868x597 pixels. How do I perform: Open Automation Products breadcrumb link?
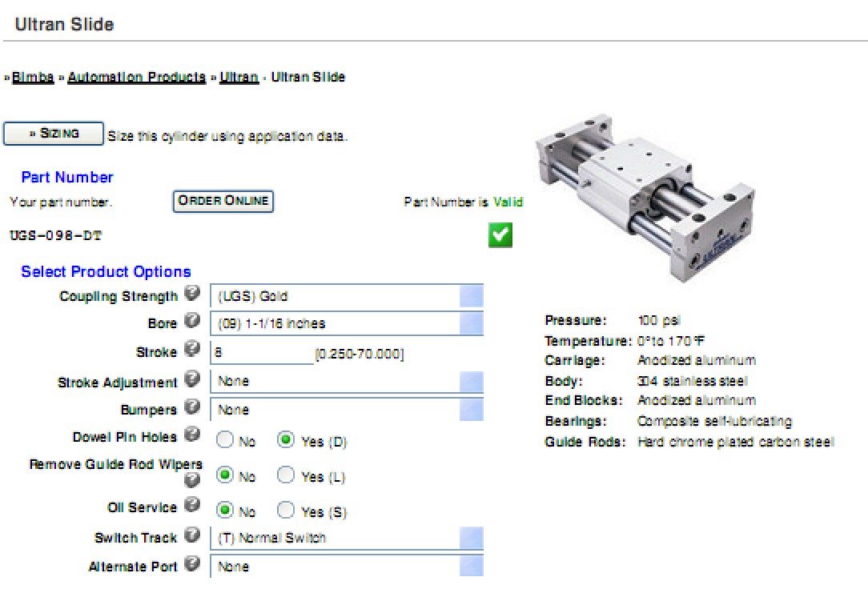(137, 77)
